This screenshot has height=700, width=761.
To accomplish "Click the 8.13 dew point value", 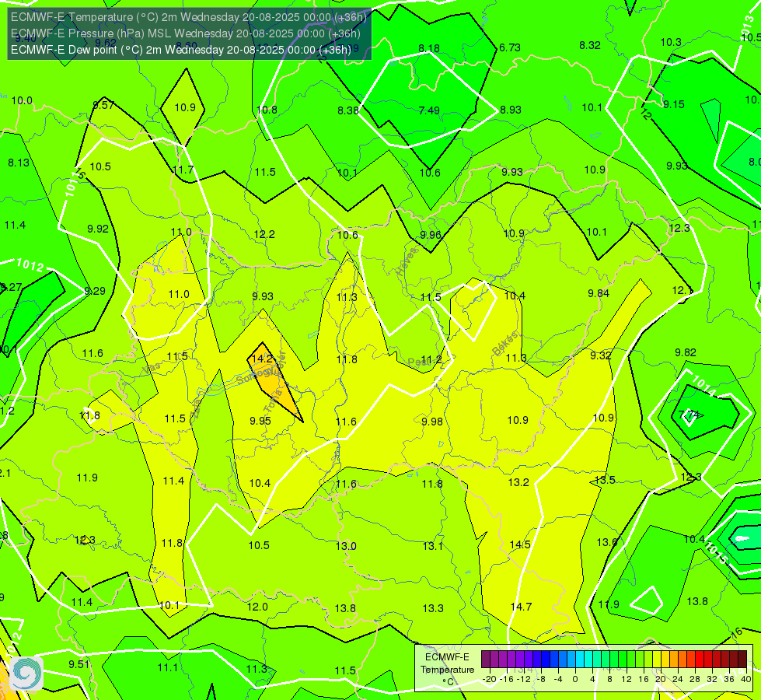I will 19,163.
